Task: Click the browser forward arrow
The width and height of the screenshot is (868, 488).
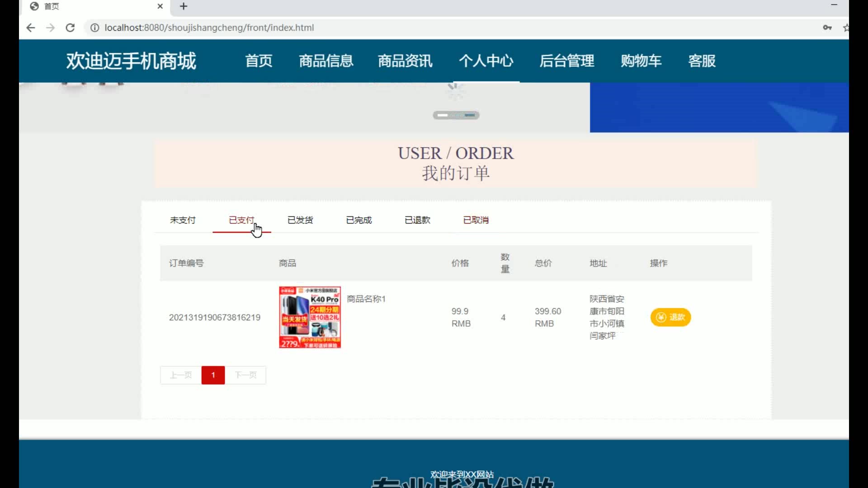Action: 50,28
